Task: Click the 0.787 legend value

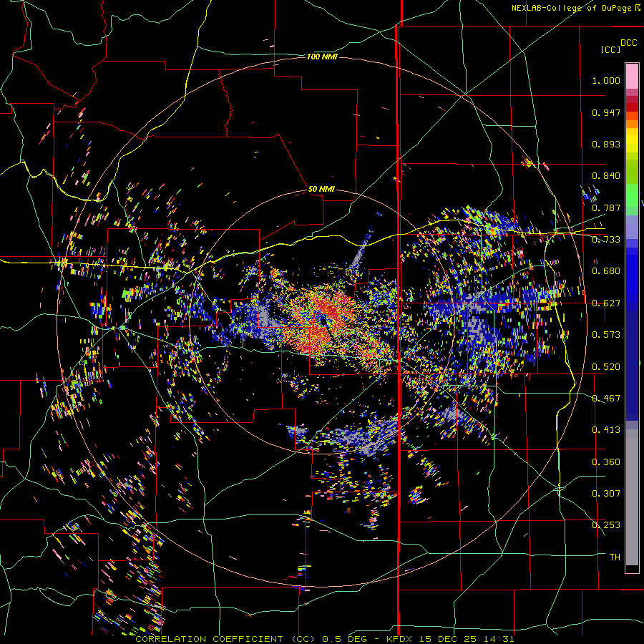Action: pyautogui.click(x=606, y=208)
